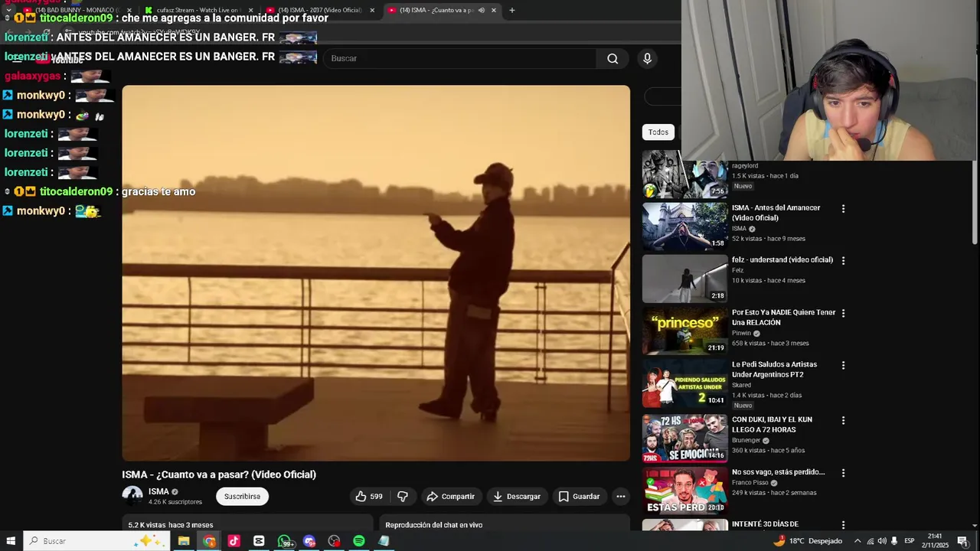Open options menu for felz understand video
980x551 pixels.
[843, 260]
